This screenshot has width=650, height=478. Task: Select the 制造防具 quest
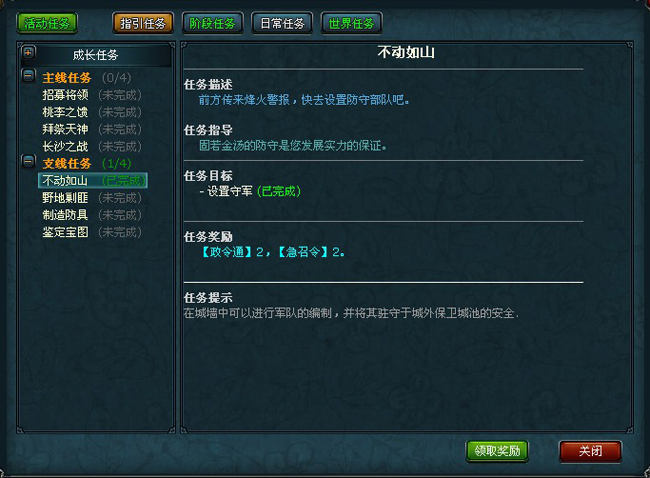click(x=92, y=215)
